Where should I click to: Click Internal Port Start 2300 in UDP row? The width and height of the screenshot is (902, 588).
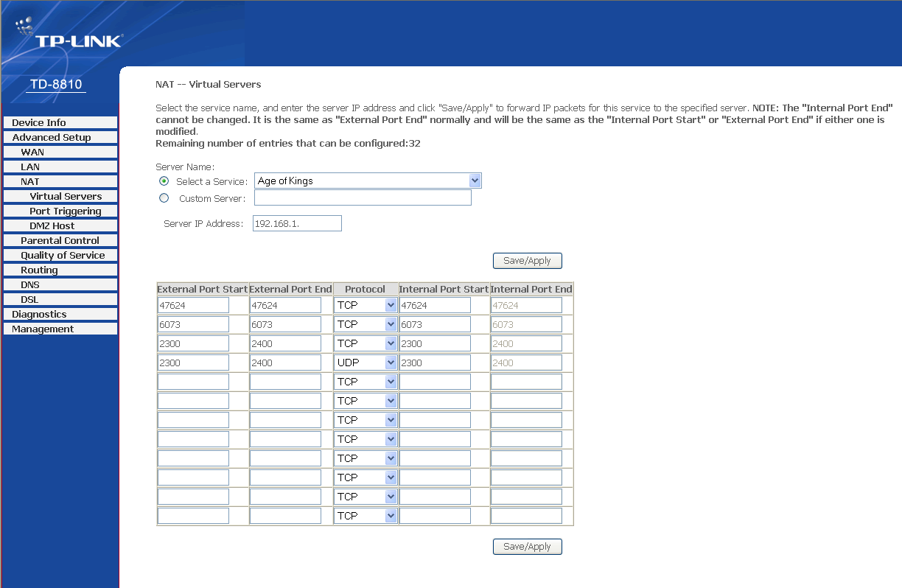click(x=435, y=363)
